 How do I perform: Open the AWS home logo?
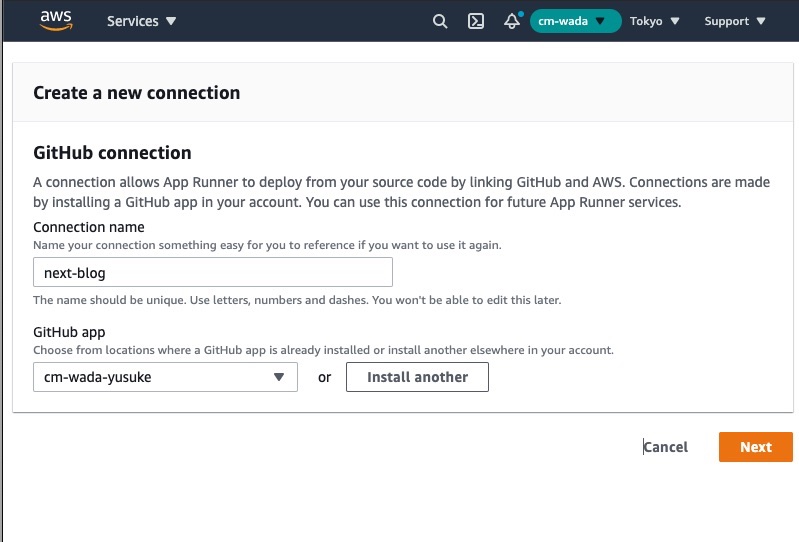[x=56, y=21]
